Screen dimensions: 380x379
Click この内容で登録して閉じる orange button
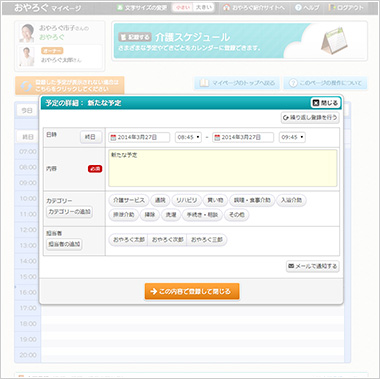[x=192, y=291]
